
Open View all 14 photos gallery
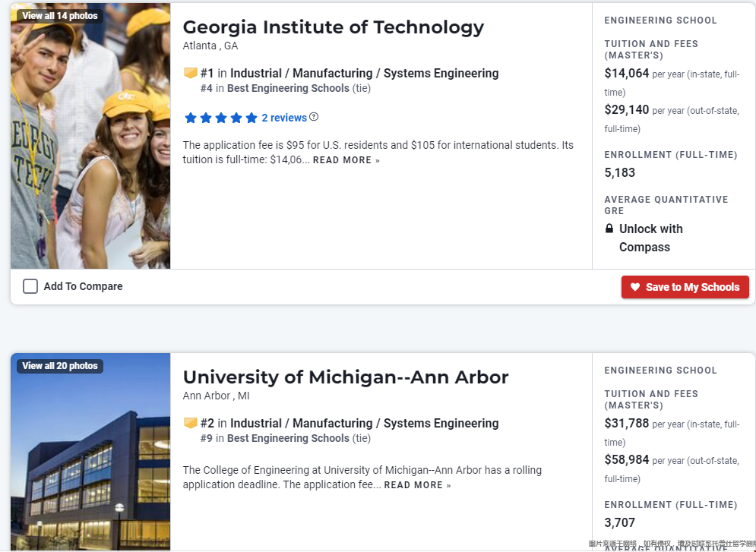pos(60,16)
